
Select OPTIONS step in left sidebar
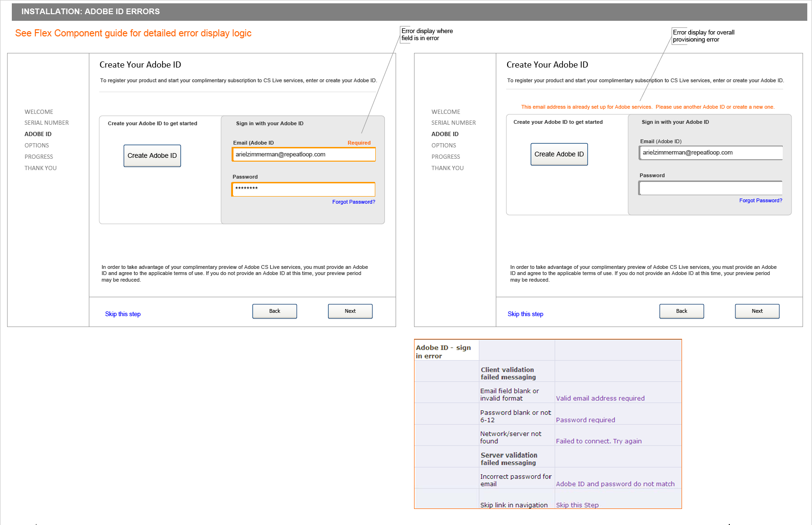pyautogui.click(x=37, y=146)
